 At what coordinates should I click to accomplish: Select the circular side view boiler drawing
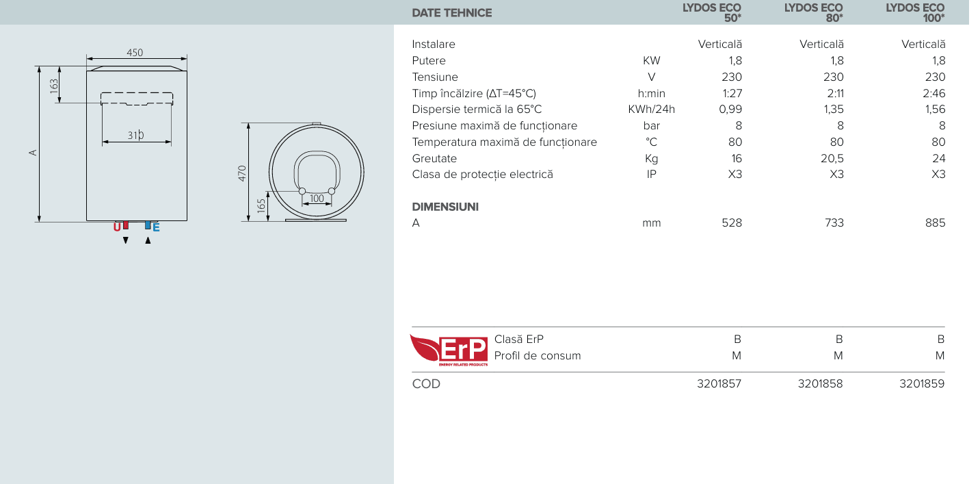(x=315, y=171)
